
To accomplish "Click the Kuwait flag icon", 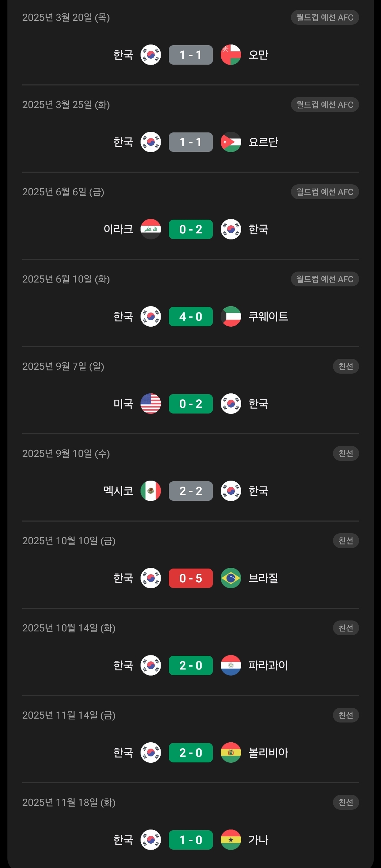I will [x=231, y=316].
